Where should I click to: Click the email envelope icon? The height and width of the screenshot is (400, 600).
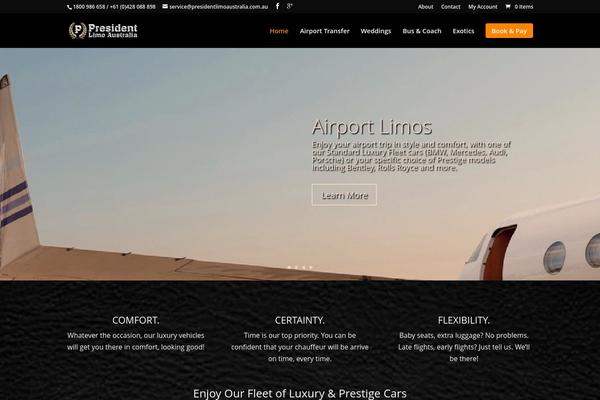[x=165, y=6]
